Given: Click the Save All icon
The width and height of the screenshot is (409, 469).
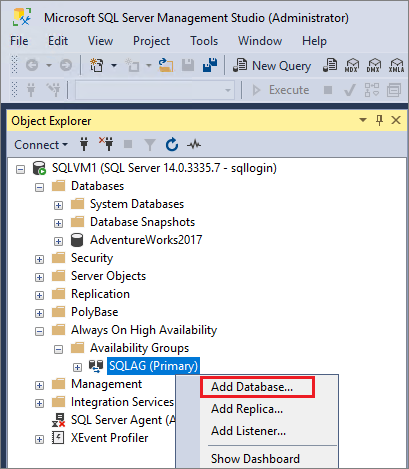Looking at the screenshot, I should [210, 65].
